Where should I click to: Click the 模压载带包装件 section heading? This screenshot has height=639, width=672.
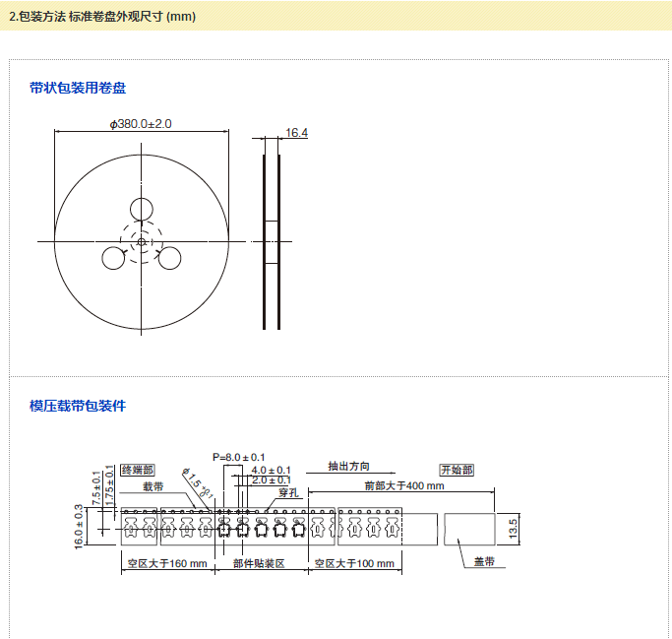(x=78, y=406)
